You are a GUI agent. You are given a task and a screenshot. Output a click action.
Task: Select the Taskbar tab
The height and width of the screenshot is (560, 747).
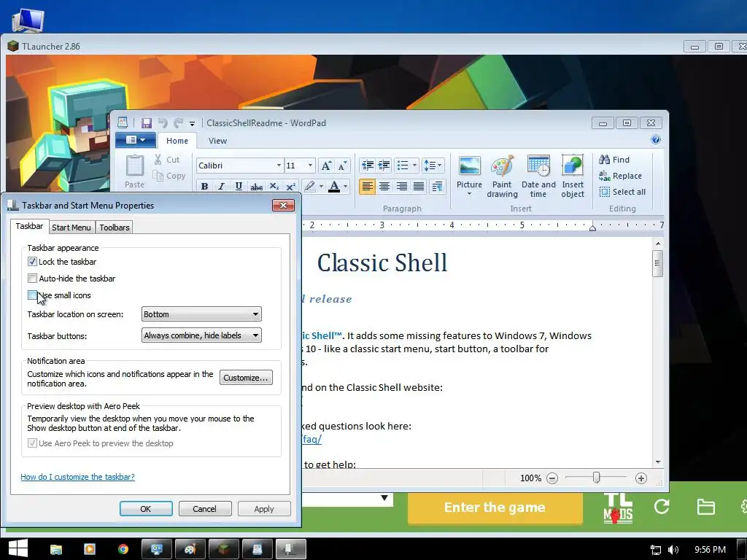29,226
